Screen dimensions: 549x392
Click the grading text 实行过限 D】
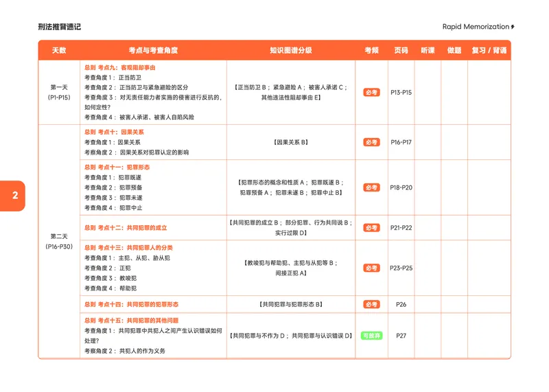click(290, 233)
